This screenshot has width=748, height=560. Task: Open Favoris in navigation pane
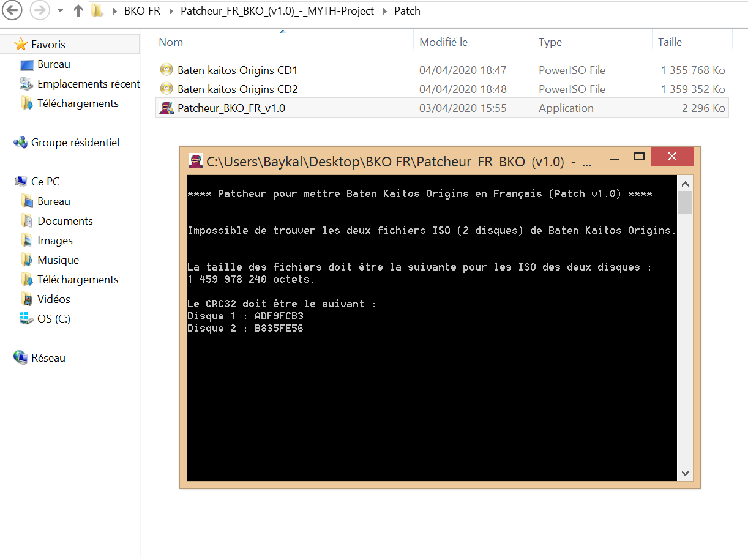pos(48,45)
